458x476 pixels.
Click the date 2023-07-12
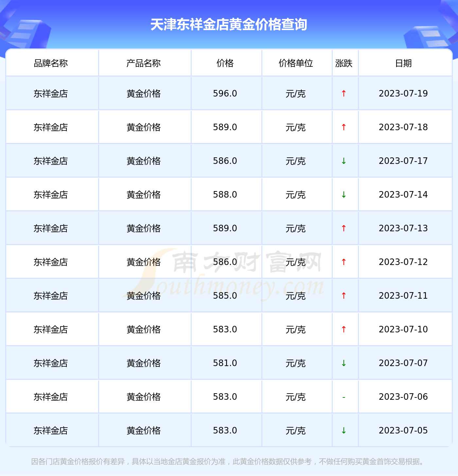click(x=403, y=262)
